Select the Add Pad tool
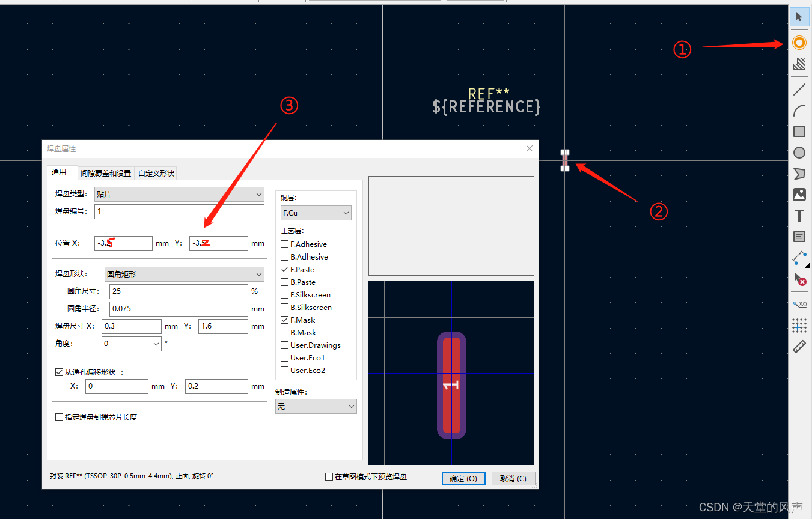 [x=799, y=43]
